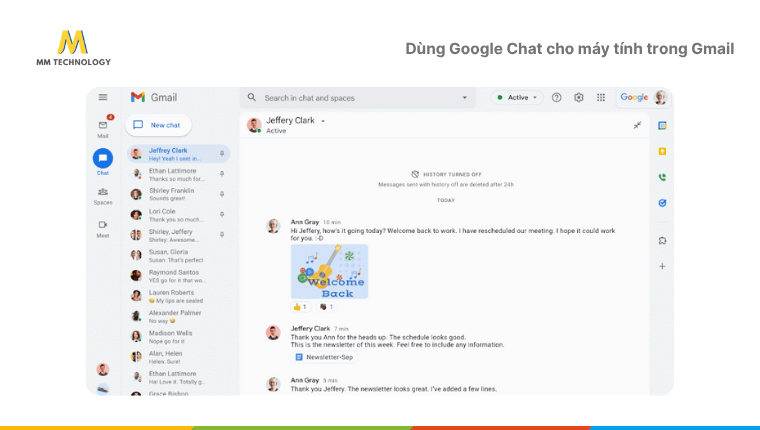Click the MM Technology logo

[74, 48]
